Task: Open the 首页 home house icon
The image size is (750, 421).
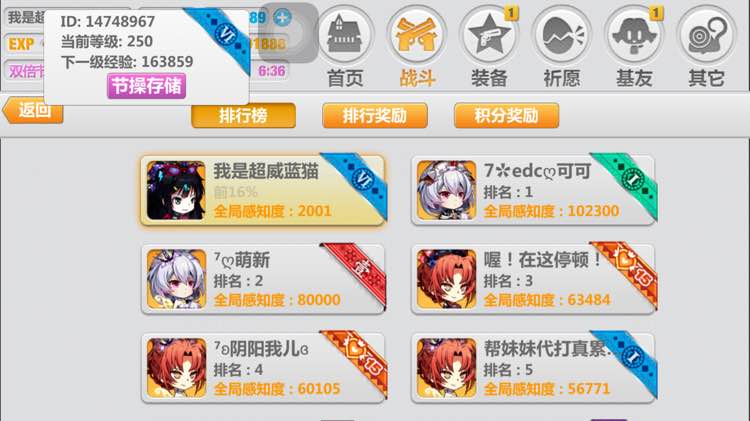Action: [344, 35]
